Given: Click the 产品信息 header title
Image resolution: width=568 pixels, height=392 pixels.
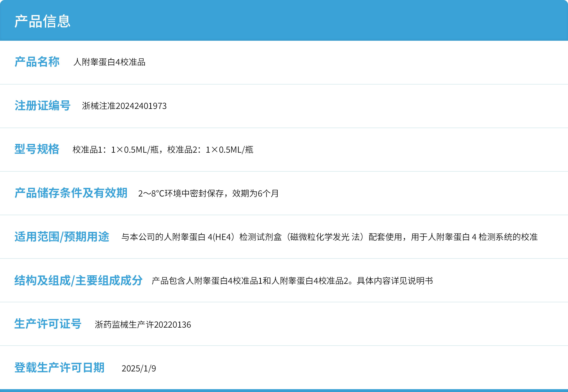Looking at the screenshot, I should pyautogui.click(x=42, y=21).
